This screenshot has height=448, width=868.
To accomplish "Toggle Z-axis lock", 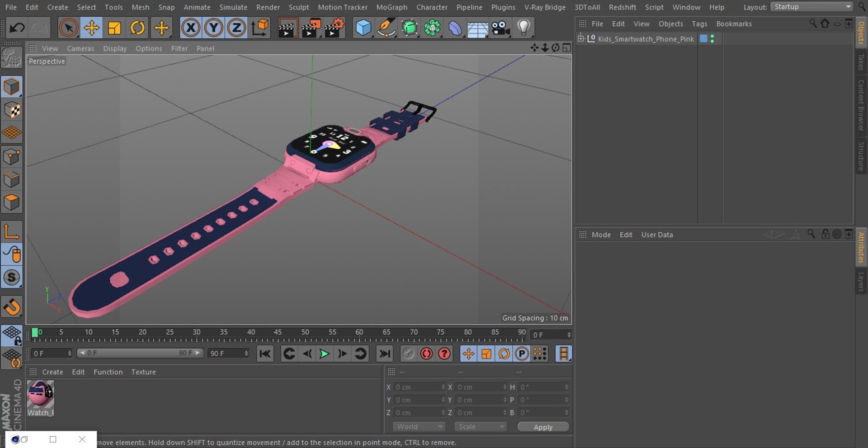I will tap(236, 28).
